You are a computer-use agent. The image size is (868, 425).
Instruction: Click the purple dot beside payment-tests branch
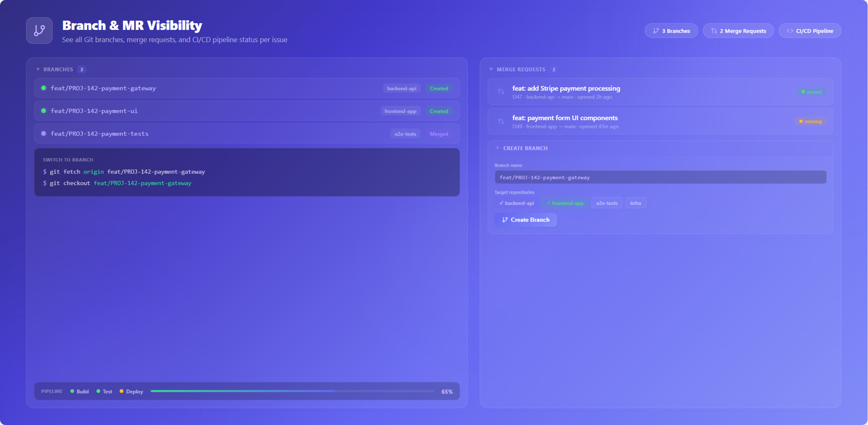click(43, 134)
